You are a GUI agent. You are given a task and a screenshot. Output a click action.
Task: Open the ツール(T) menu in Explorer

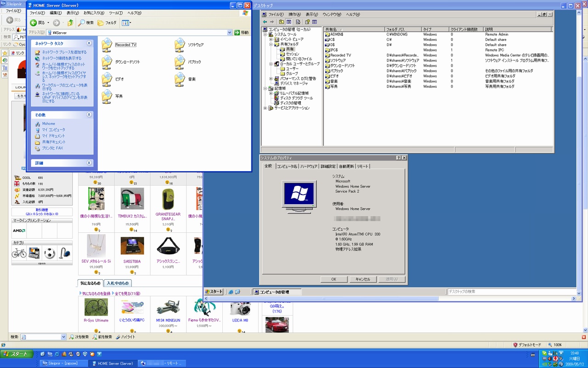click(115, 13)
